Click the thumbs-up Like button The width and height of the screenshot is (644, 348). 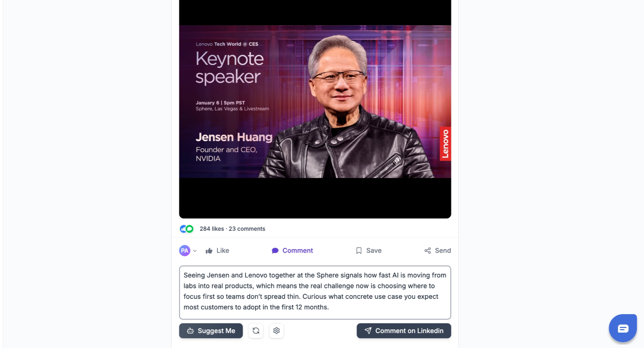coord(217,250)
